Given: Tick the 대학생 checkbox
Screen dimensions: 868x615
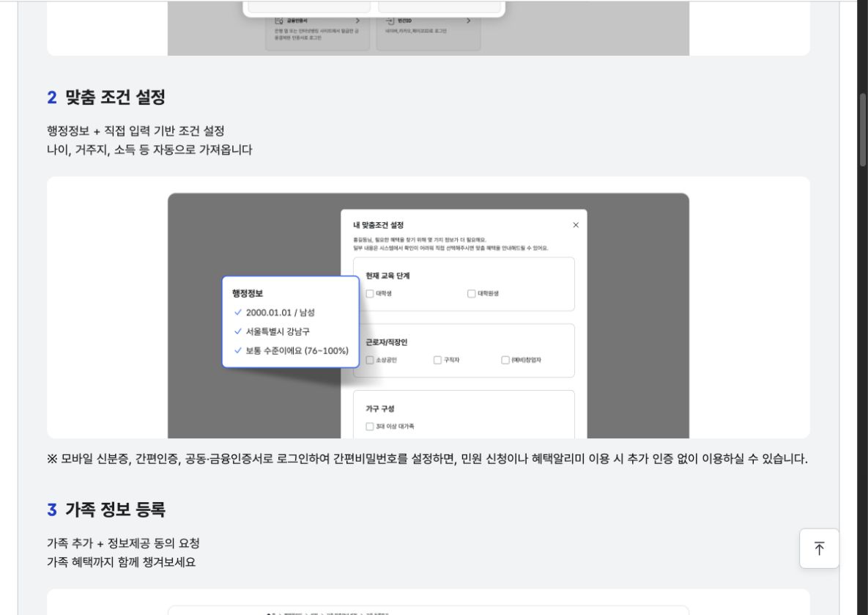Looking at the screenshot, I should (370, 294).
